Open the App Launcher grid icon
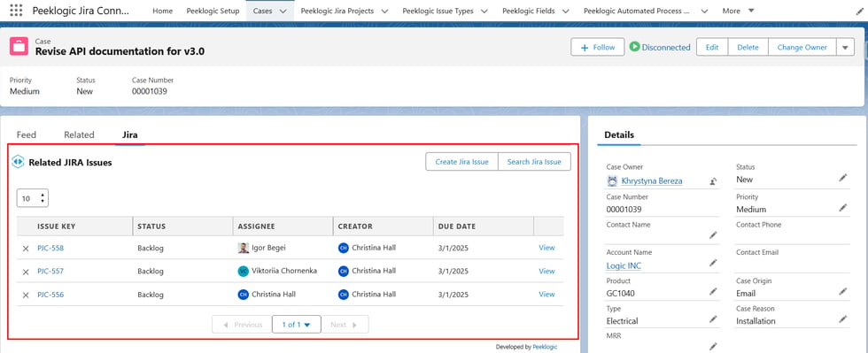Screen dimensions: 868x353 [x=16, y=11]
